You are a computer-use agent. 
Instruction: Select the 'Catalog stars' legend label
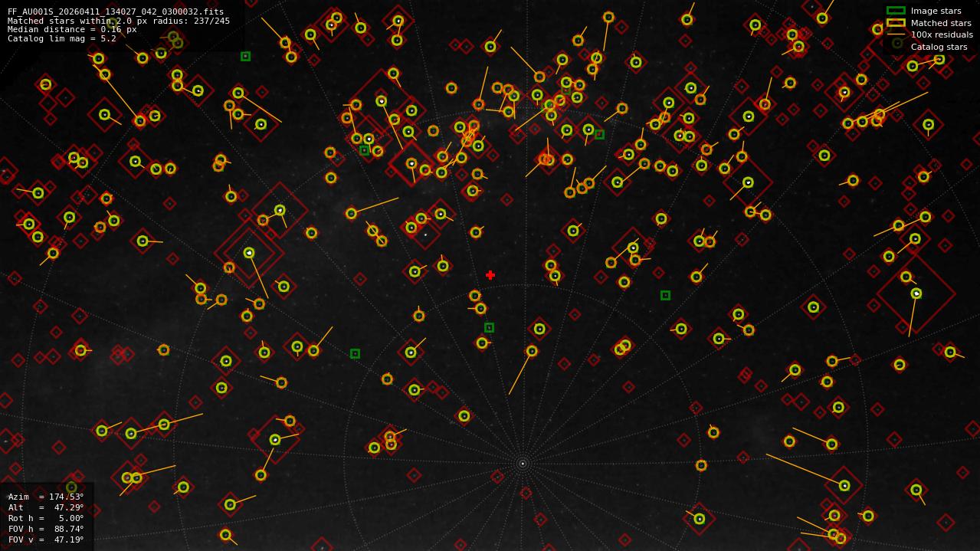(939, 47)
